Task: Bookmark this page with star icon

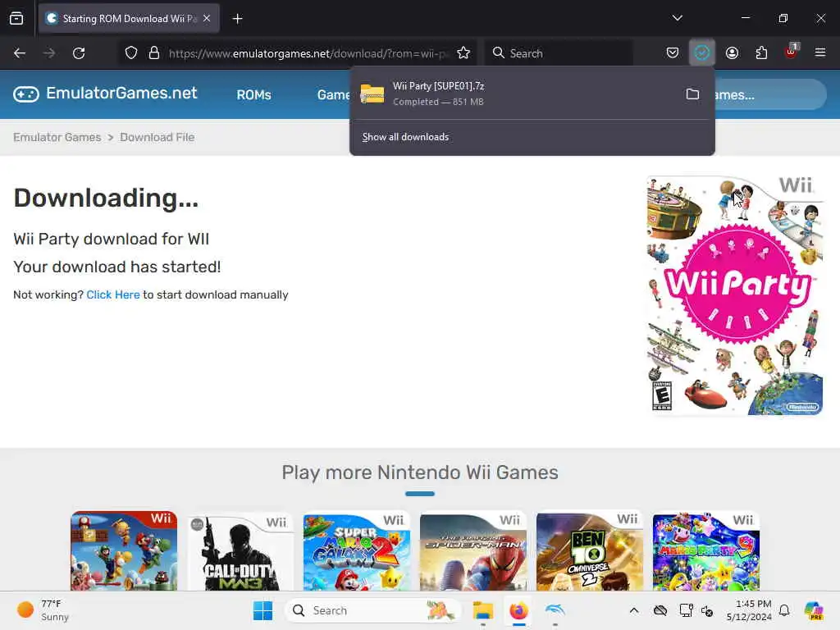Action: click(x=463, y=53)
